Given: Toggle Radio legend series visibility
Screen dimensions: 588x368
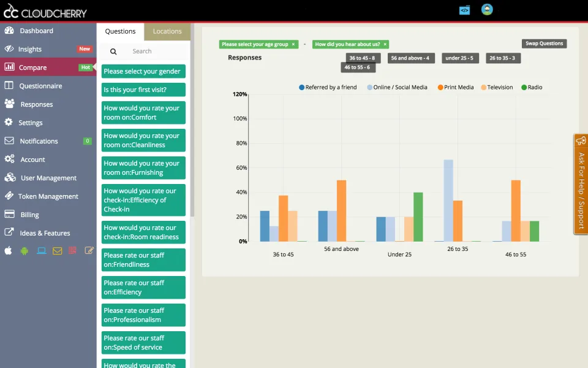Looking at the screenshot, I should pyautogui.click(x=532, y=87).
